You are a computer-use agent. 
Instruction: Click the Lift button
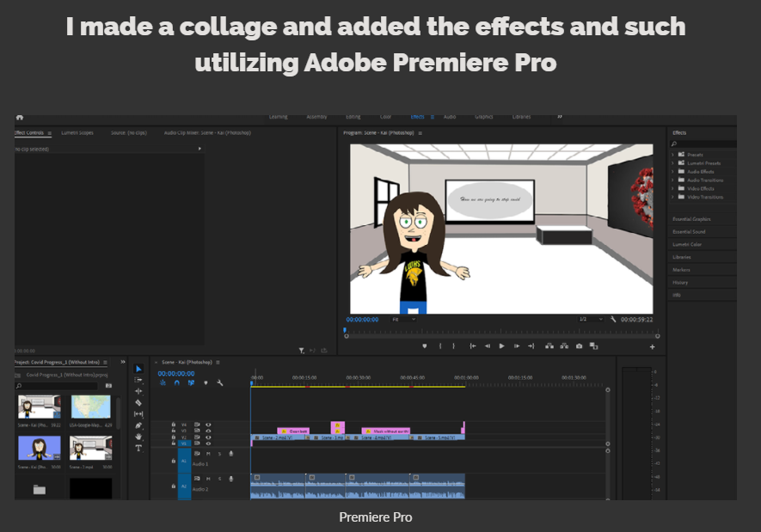pos(549,346)
